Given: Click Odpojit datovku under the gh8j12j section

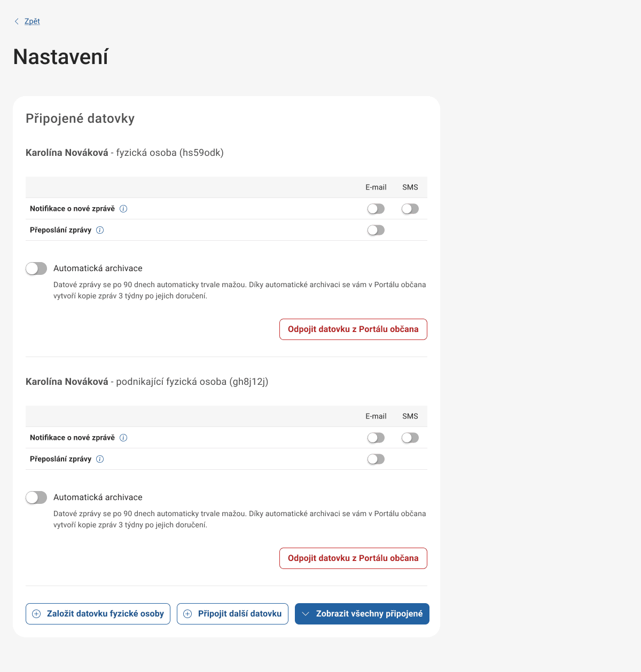Looking at the screenshot, I should tap(353, 558).
